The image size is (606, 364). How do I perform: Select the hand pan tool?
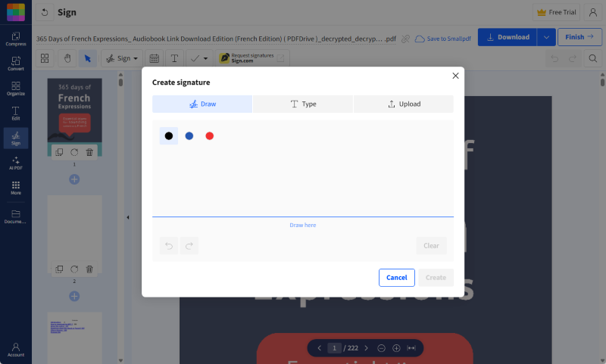(x=67, y=58)
